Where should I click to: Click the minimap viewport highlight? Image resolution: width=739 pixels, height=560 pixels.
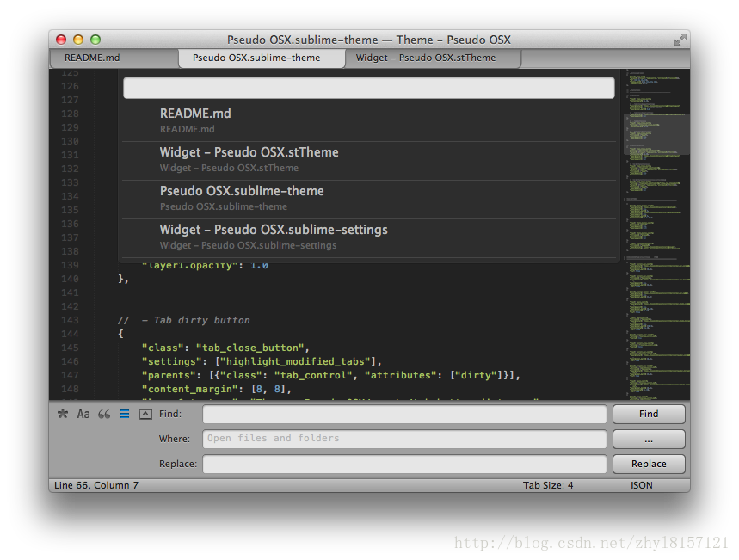click(x=656, y=134)
